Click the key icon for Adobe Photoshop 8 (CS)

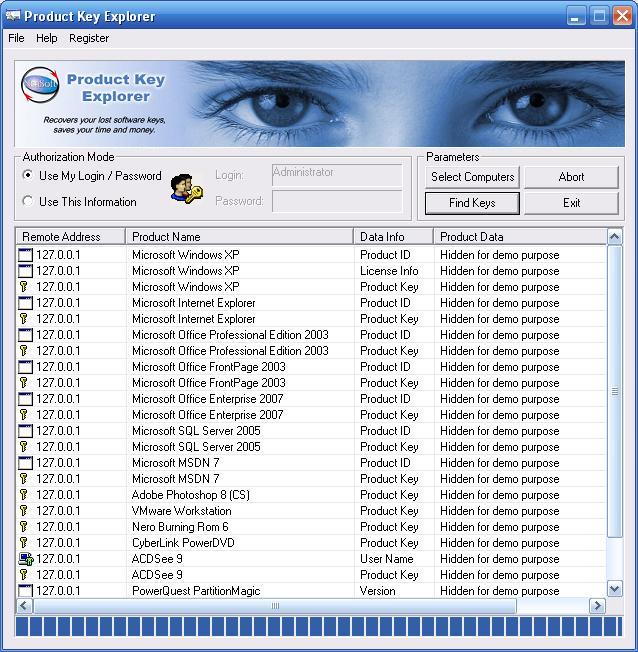[x=25, y=495]
